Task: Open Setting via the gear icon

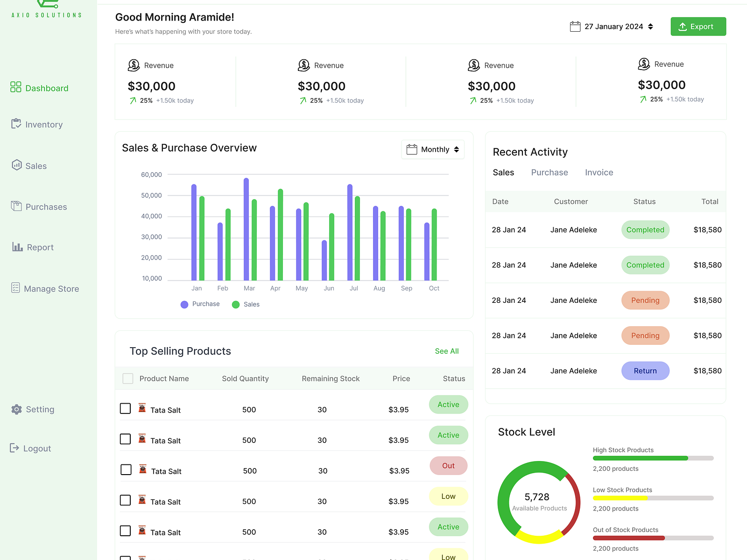Action: click(17, 409)
